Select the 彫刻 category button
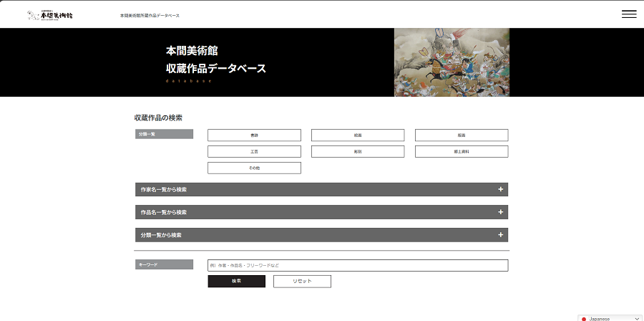This screenshot has height=321, width=644. (358, 152)
